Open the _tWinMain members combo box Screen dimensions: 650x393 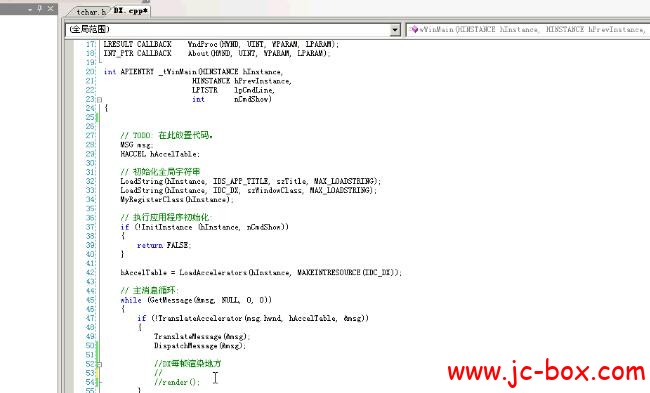point(528,29)
